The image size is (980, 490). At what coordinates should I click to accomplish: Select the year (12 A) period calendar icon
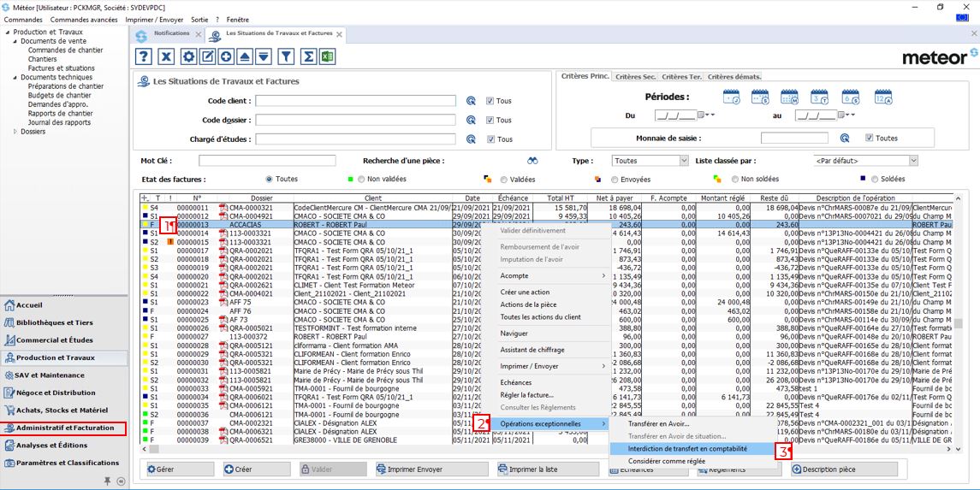point(882,96)
